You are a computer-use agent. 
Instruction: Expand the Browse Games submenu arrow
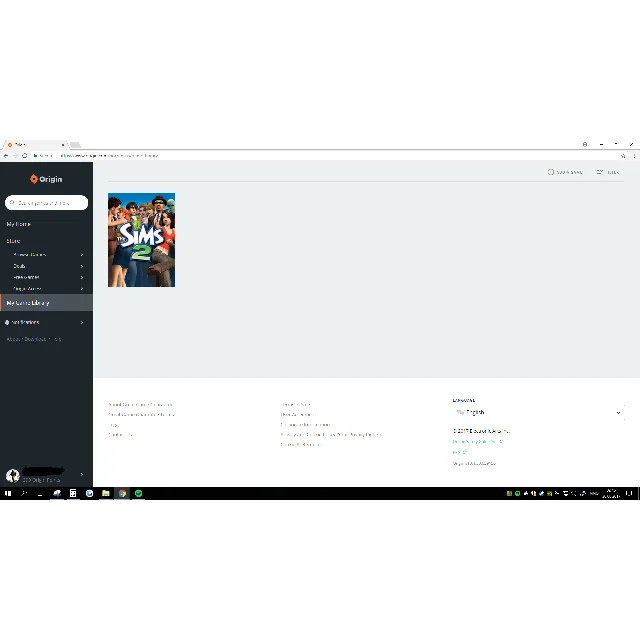point(82,255)
